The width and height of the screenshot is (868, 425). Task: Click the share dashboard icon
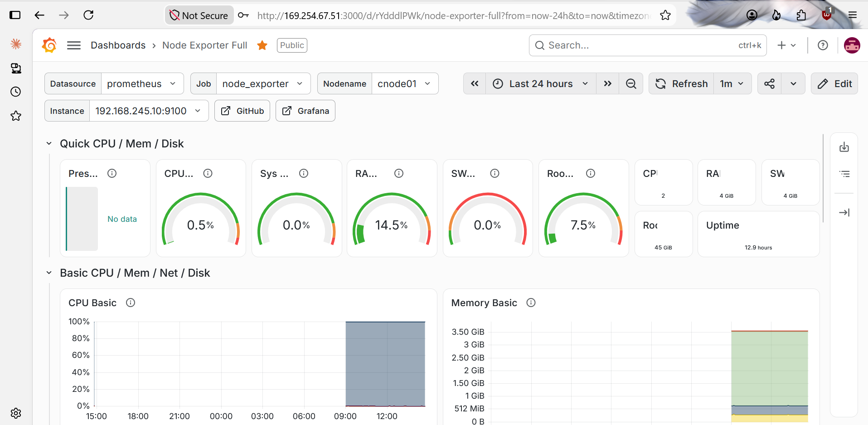(769, 83)
